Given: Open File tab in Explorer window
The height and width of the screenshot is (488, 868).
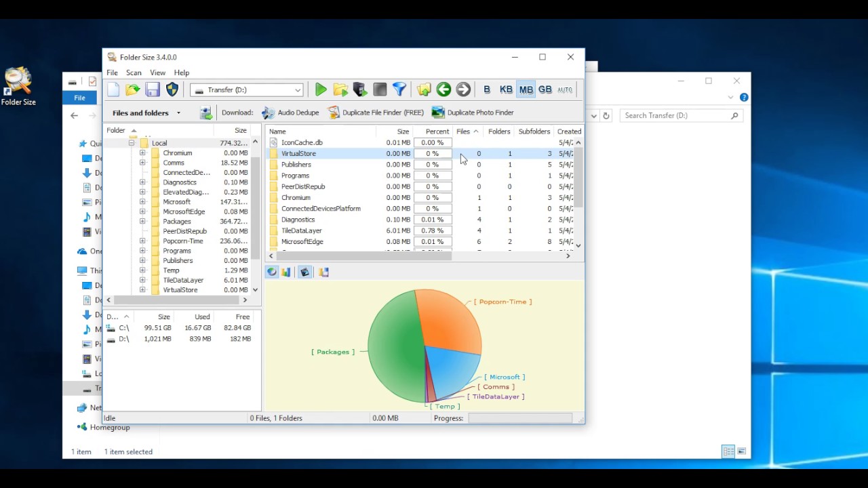Looking at the screenshot, I should point(79,98).
